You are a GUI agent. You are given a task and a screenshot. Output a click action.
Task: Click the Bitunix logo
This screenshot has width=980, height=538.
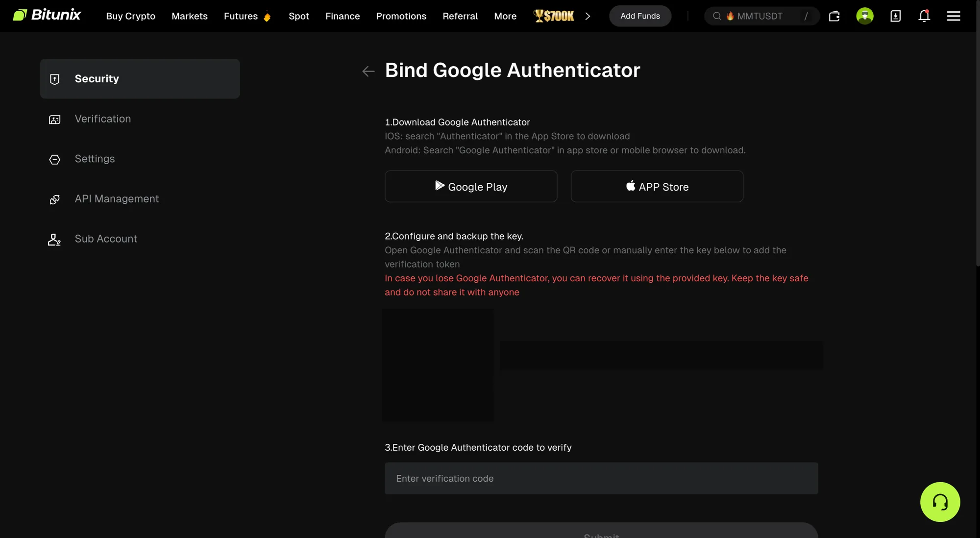pos(47,15)
